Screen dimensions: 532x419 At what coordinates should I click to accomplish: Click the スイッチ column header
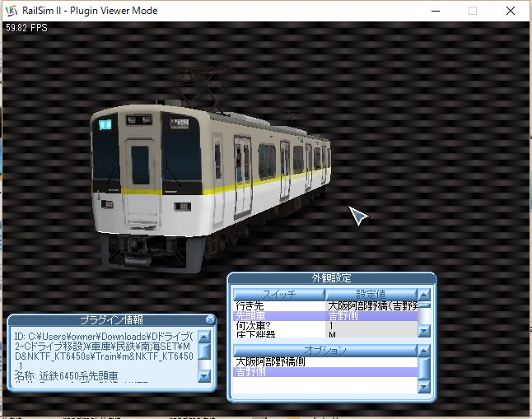(x=279, y=294)
